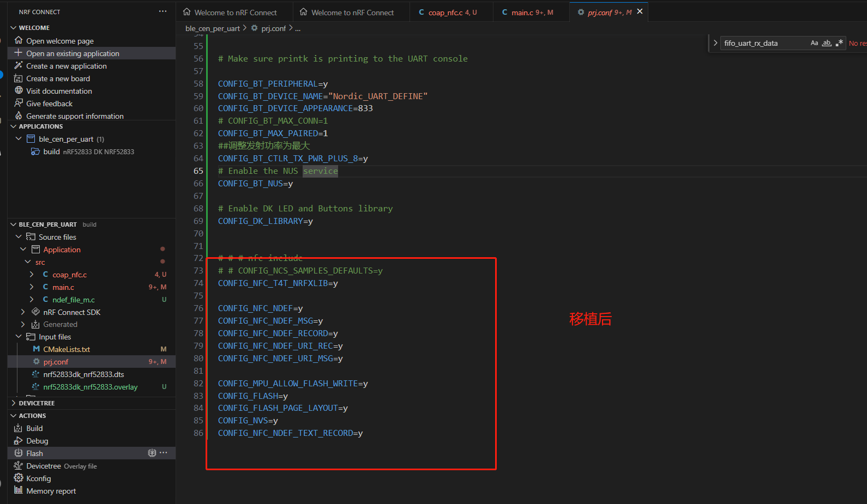Select the prj.conf editor tab
Screen dimensions: 867x504
click(x=609, y=12)
